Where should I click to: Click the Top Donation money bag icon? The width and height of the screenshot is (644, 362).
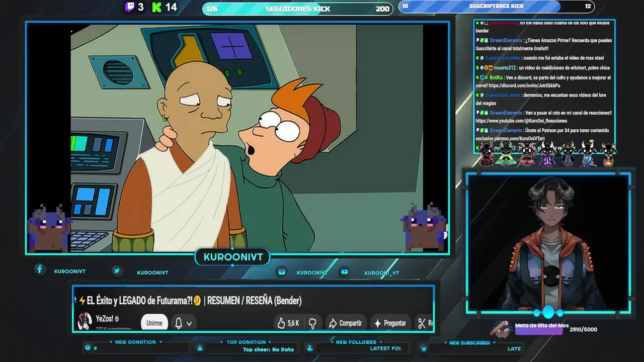point(200,348)
